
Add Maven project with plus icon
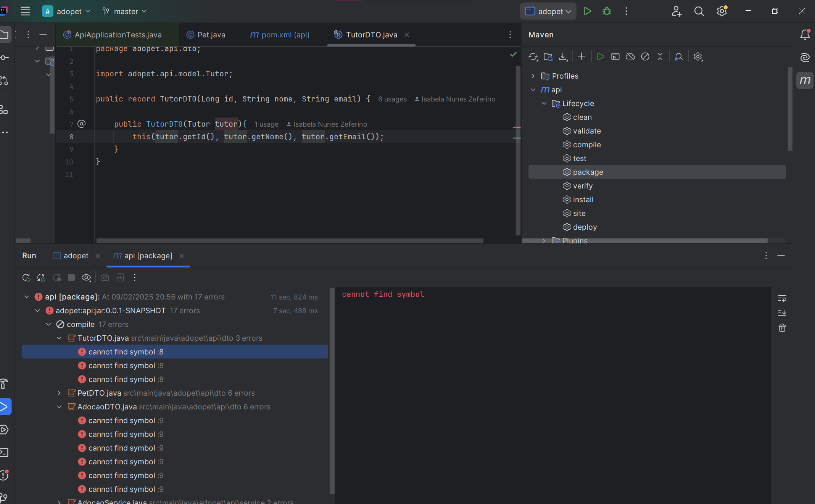pos(581,56)
